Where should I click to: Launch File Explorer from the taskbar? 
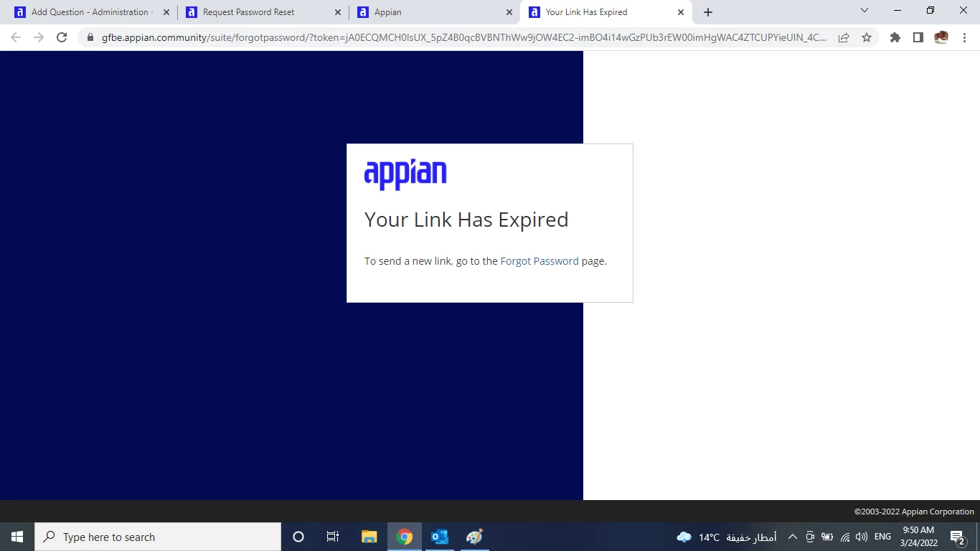[x=369, y=537]
